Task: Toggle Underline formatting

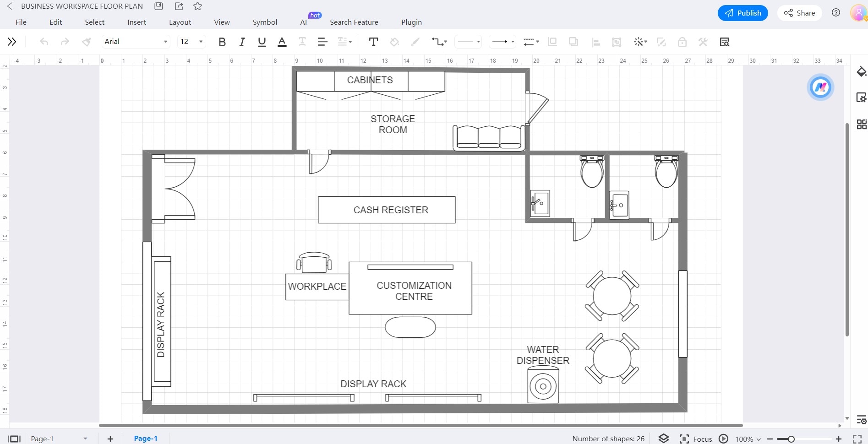Action: point(262,42)
